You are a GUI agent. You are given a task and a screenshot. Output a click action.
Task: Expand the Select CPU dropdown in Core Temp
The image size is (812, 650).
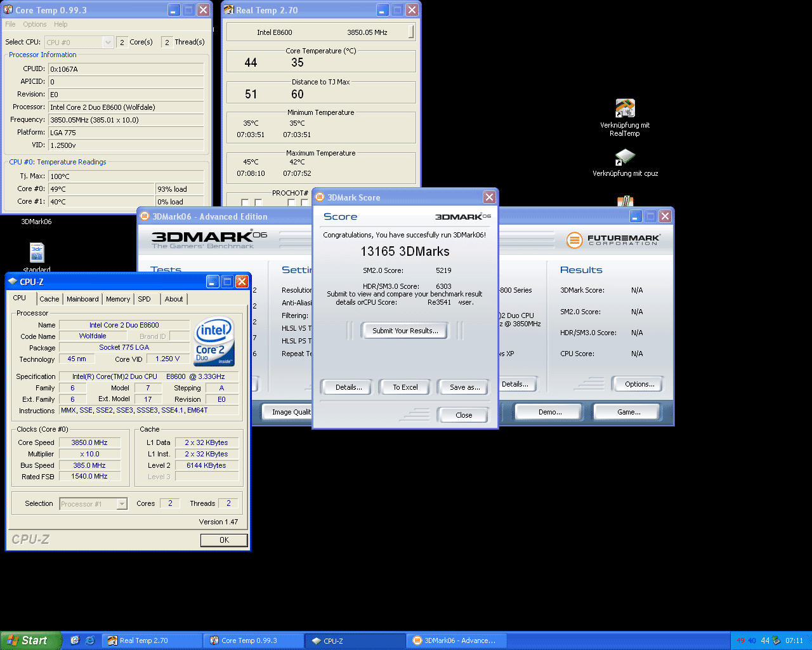107,43
